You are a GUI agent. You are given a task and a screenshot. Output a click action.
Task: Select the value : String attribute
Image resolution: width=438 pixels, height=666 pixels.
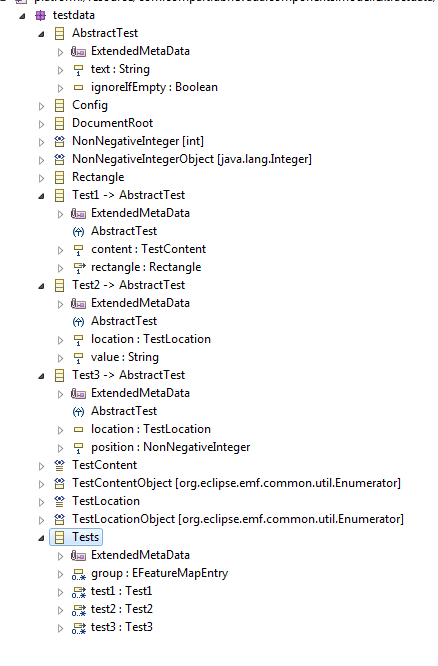point(125,357)
